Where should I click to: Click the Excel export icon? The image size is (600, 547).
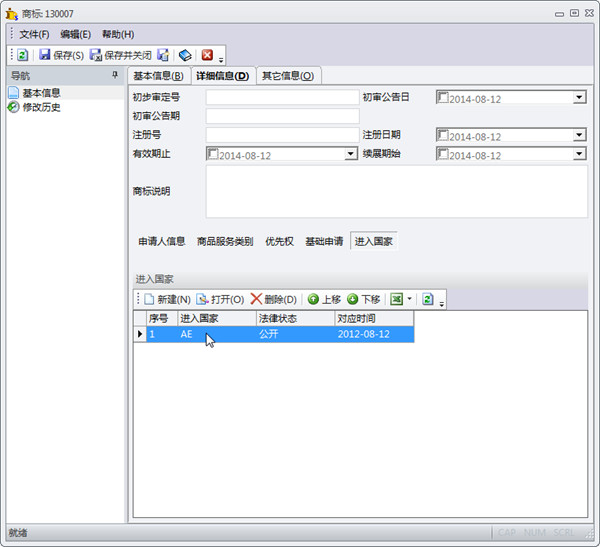click(396, 299)
